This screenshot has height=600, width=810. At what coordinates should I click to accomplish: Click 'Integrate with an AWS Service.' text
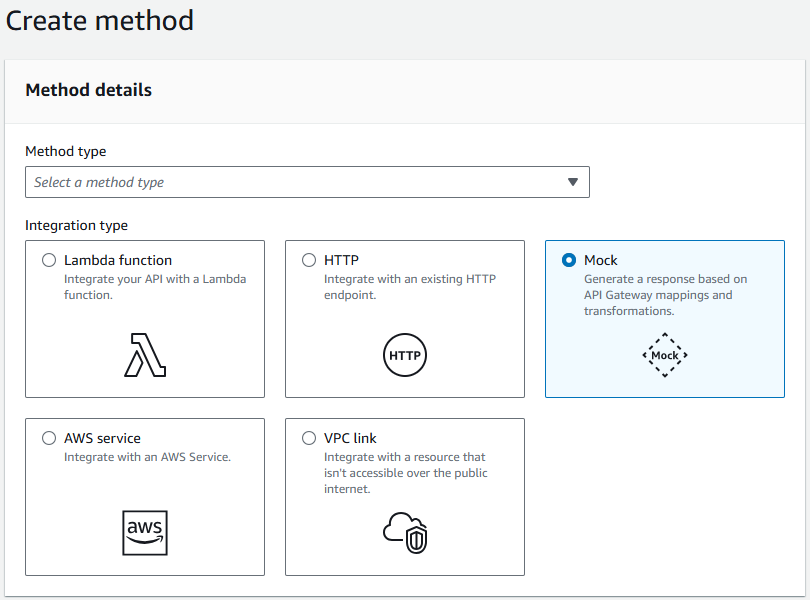pyautogui.click(x=147, y=457)
